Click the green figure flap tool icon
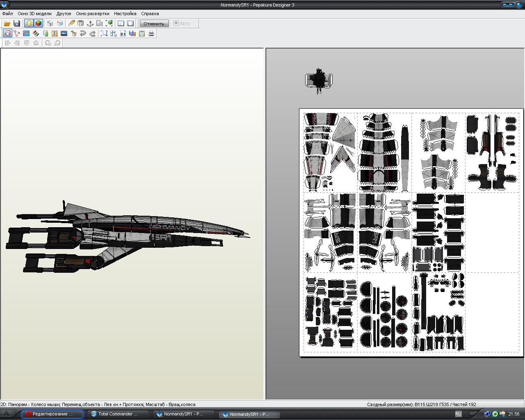Image resolution: width=525 pixels, height=420 pixels. click(x=45, y=33)
